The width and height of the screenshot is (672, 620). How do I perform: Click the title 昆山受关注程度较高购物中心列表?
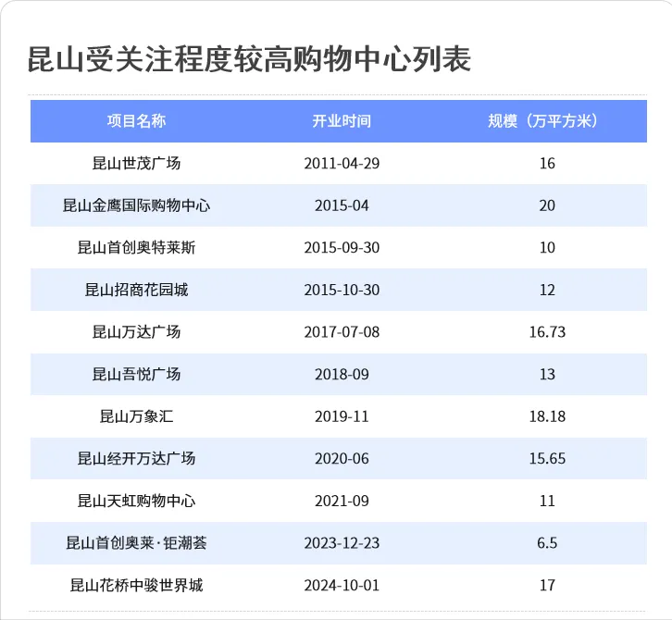[249, 59]
